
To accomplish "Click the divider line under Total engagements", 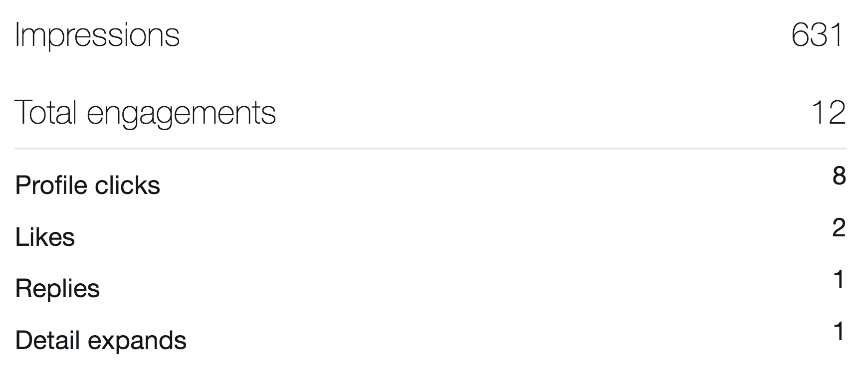I will (x=431, y=149).
